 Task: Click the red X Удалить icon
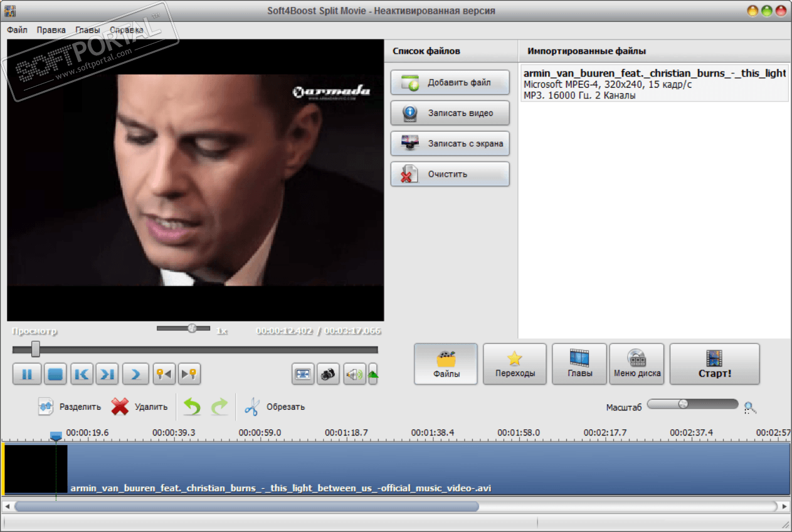[x=120, y=407]
